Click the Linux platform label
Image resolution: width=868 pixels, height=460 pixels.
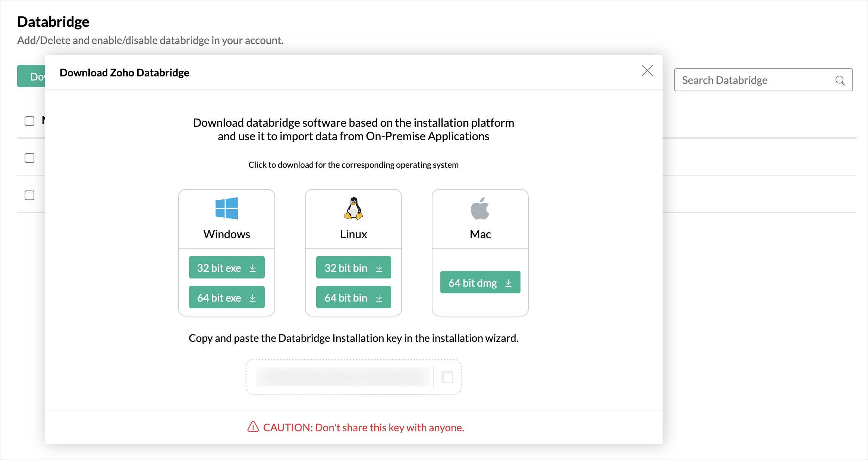point(353,234)
